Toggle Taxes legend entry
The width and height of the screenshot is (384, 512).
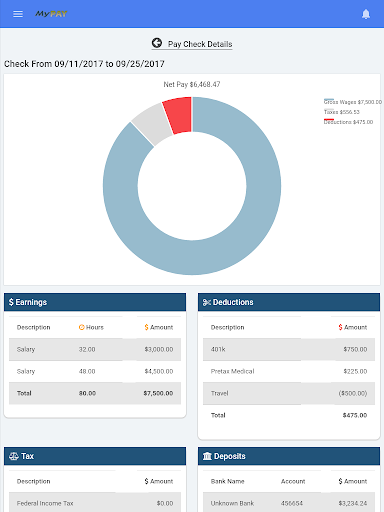(x=342, y=112)
